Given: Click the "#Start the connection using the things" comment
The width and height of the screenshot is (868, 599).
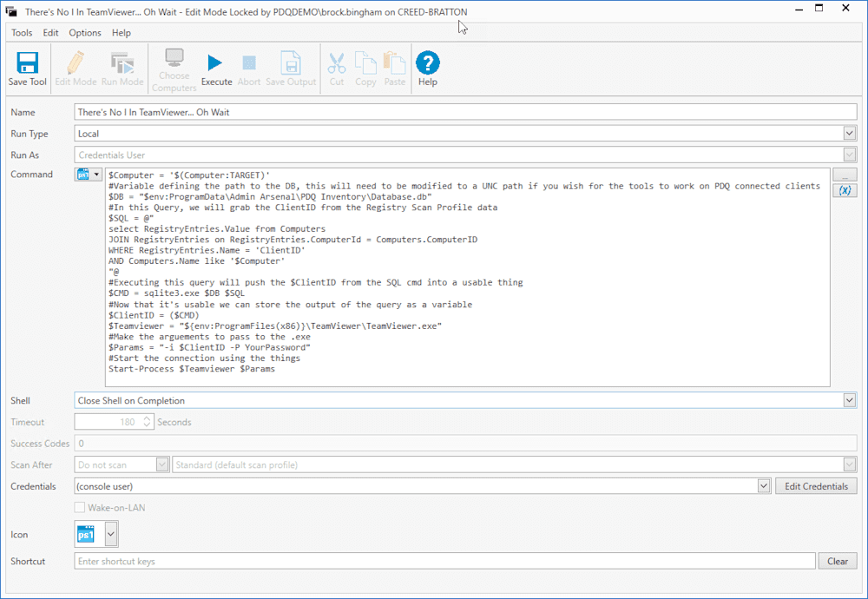Looking at the screenshot, I should (x=204, y=359).
